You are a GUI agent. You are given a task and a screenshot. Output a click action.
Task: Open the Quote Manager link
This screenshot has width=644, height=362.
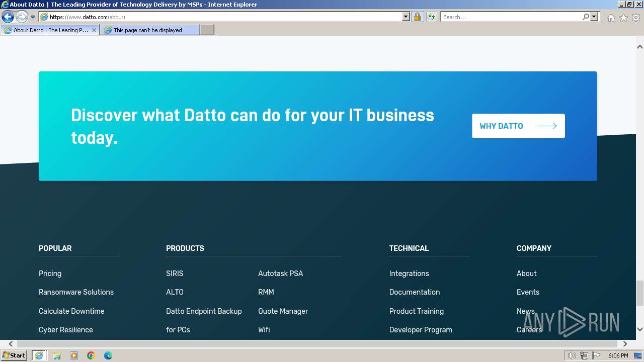(x=283, y=311)
